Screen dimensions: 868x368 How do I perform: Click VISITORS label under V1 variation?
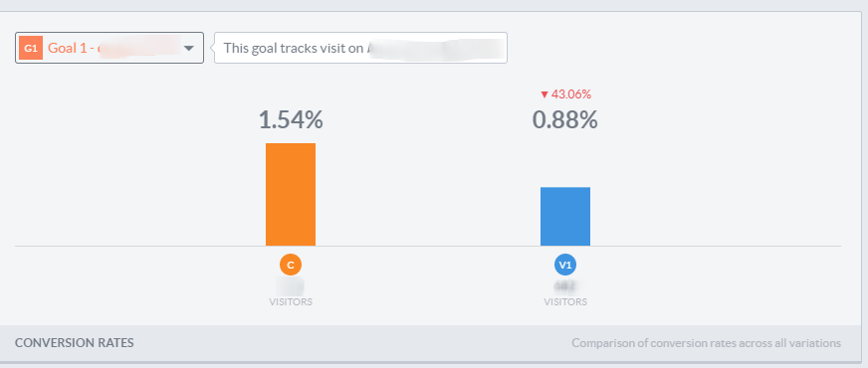pos(565,302)
